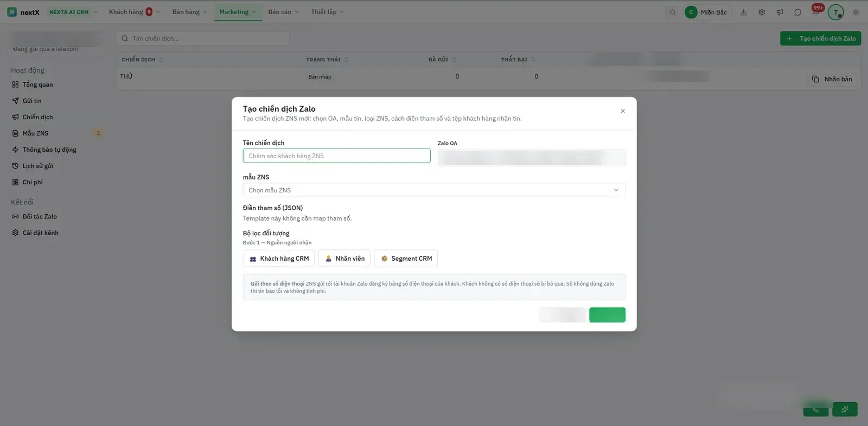
Task: Sort table by CHIẾN DỊCH column
Action: [142, 60]
